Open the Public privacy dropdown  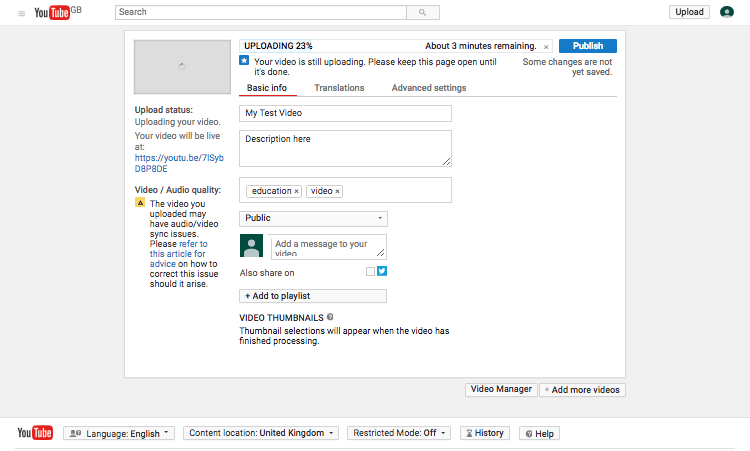click(313, 219)
